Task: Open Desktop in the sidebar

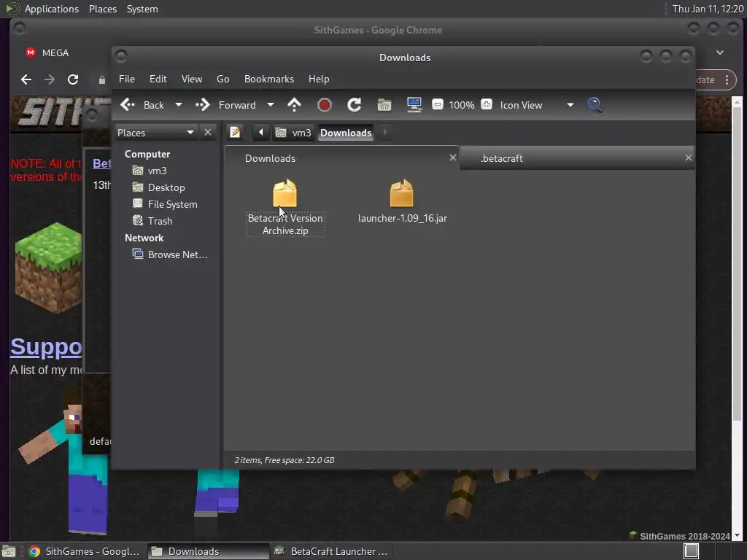Action: coord(158,187)
